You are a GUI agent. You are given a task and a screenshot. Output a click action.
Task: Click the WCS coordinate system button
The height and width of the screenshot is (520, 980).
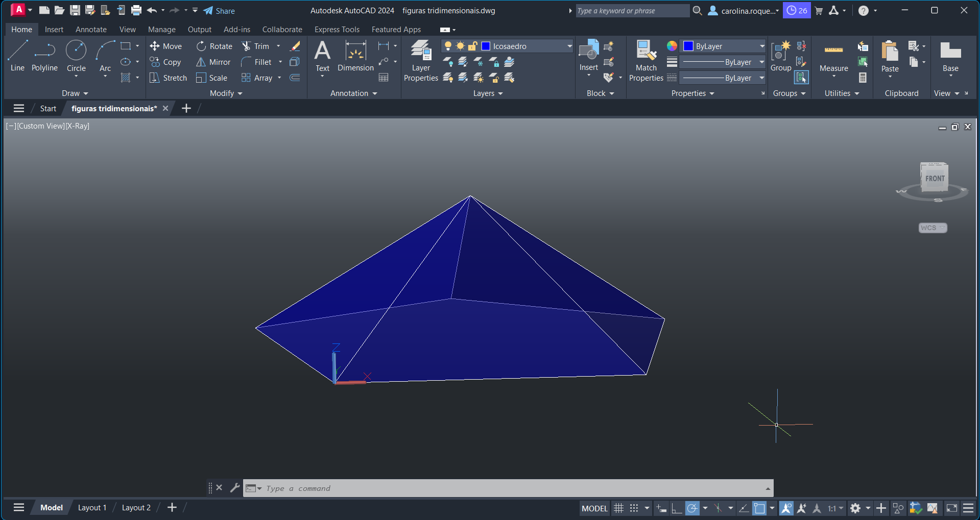tap(933, 228)
